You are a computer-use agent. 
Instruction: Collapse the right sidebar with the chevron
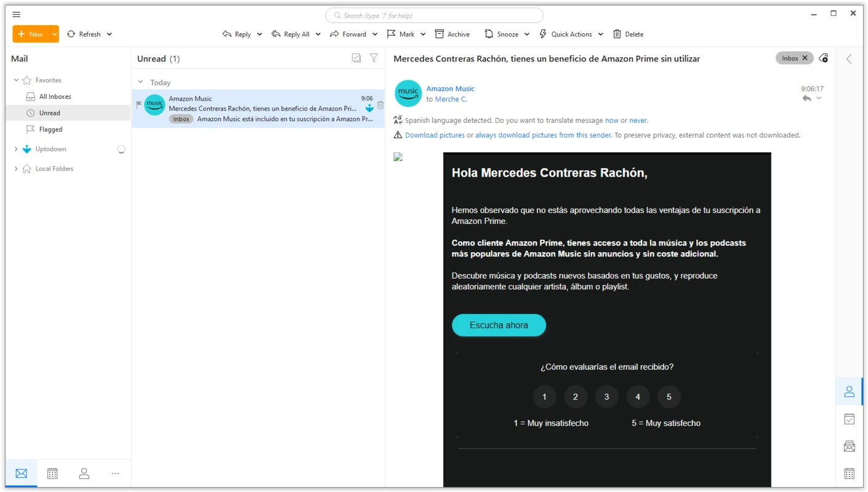coord(849,59)
